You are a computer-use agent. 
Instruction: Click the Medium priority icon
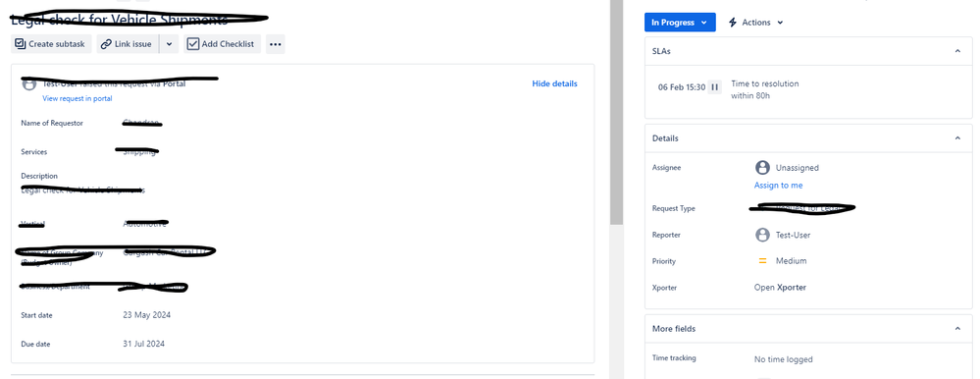762,261
